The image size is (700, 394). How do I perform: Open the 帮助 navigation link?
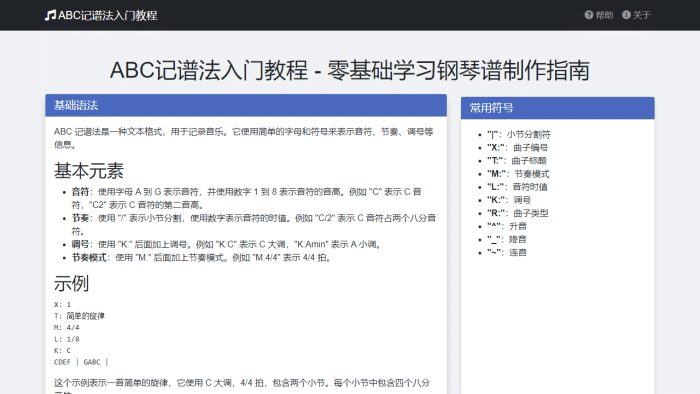[x=599, y=15]
